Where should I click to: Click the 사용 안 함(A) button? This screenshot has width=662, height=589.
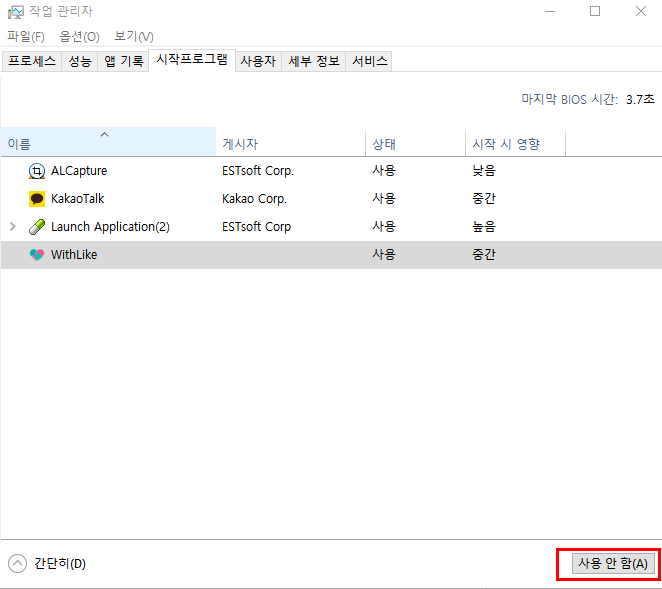613,563
